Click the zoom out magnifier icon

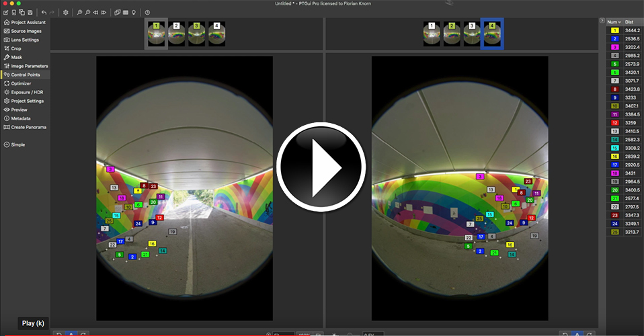click(87, 13)
